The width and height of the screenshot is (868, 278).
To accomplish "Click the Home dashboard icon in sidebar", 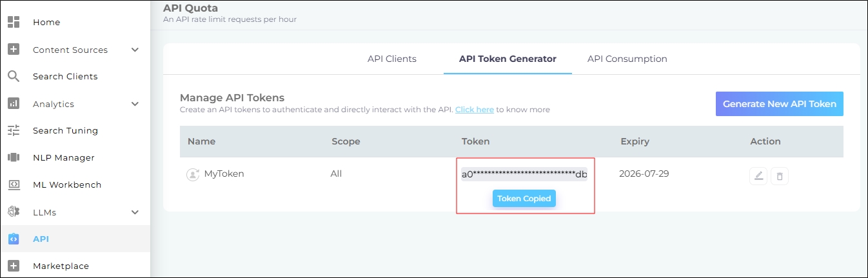I will click(x=14, y=22).
